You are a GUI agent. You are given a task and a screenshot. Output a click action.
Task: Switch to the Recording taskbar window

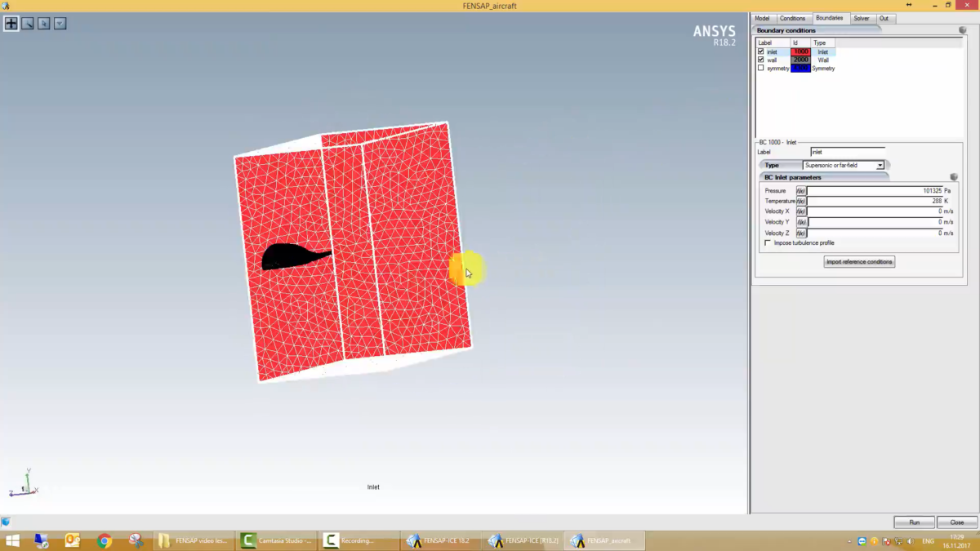coord(359,541)
